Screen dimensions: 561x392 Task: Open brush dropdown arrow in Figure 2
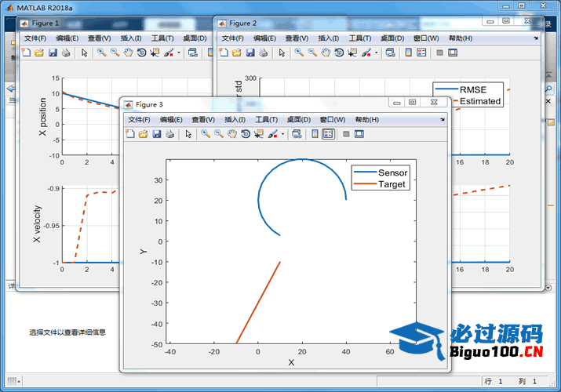coord(376,53)
